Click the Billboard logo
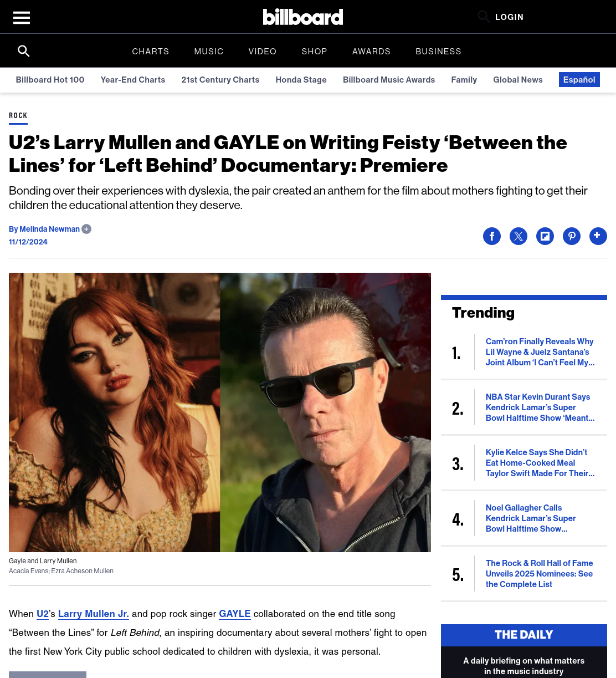Viewport: 616px width, 678px height. [x=303, y=17]
